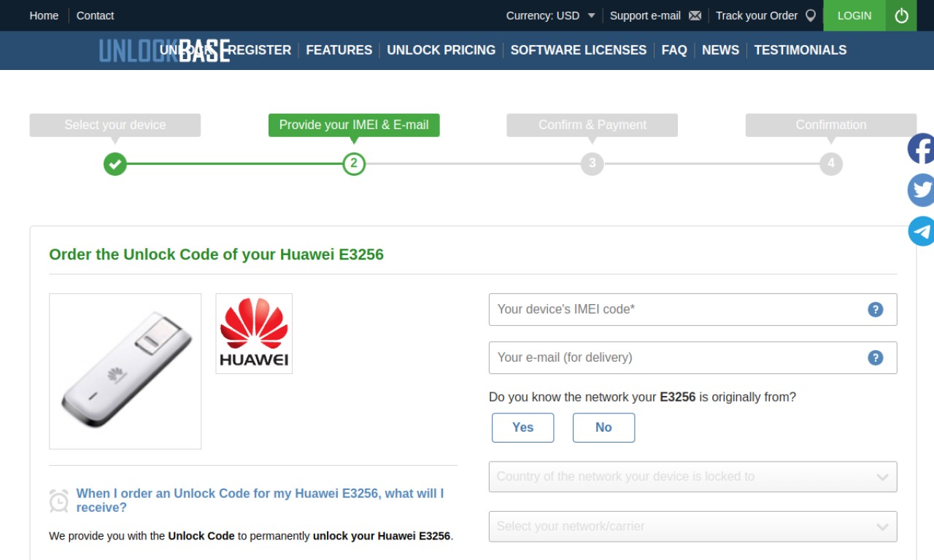934x560 pixels.
Task: Open the Telegram share icon
Action: (921, 231)
